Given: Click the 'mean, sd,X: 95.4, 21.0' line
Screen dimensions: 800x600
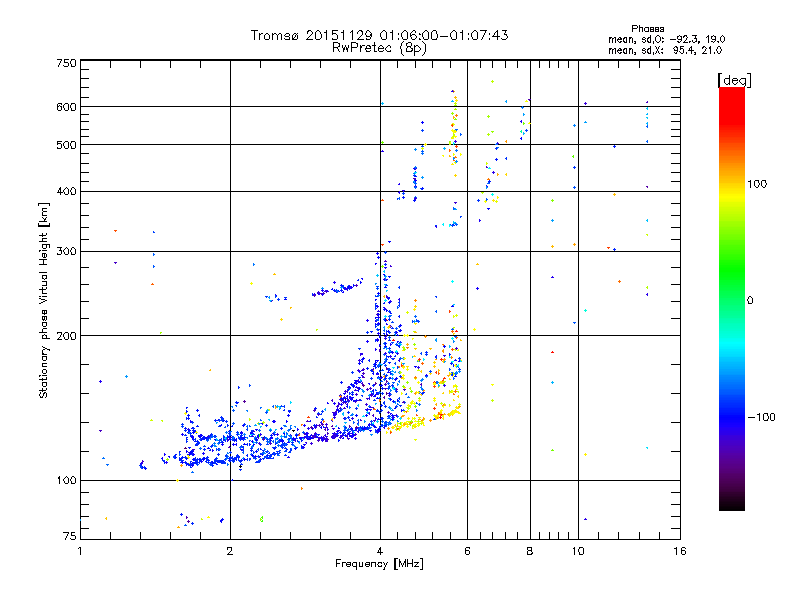Looking at the screenshot, I should pyautogui.click(x=665, y=50).
